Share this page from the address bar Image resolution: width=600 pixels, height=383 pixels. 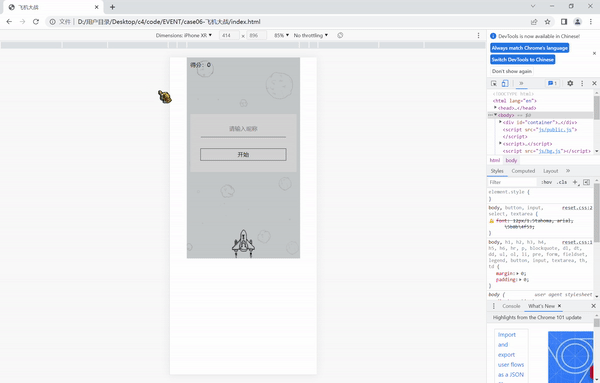[534, 22]
